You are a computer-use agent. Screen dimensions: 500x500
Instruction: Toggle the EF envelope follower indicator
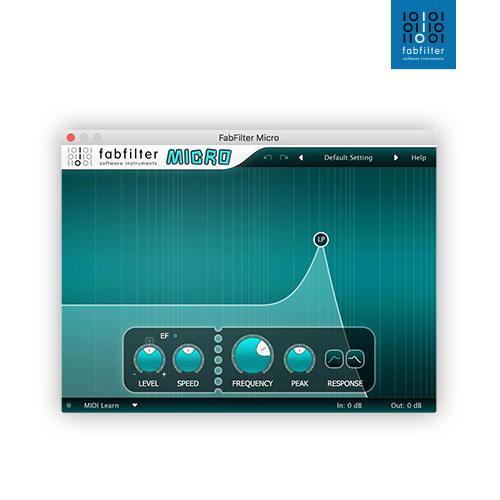click(x=175, y=336)
